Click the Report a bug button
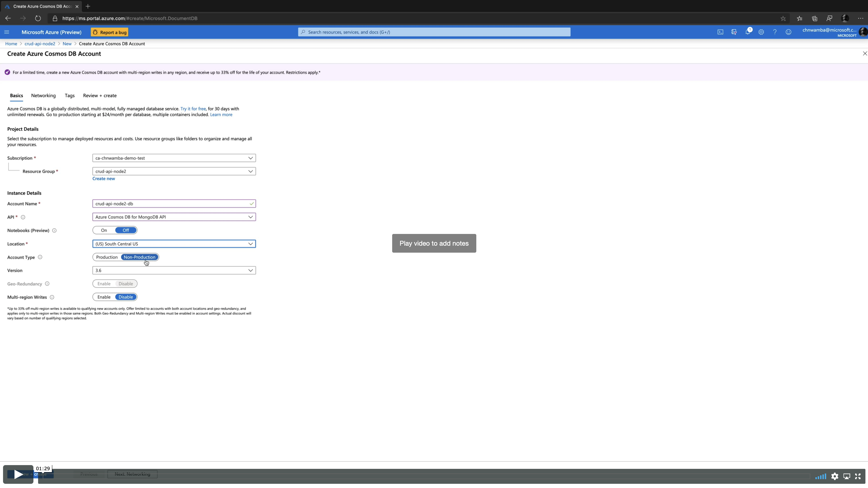Viewport: 868px width, 488px height. pyautogui.click(x=110, y=32)
